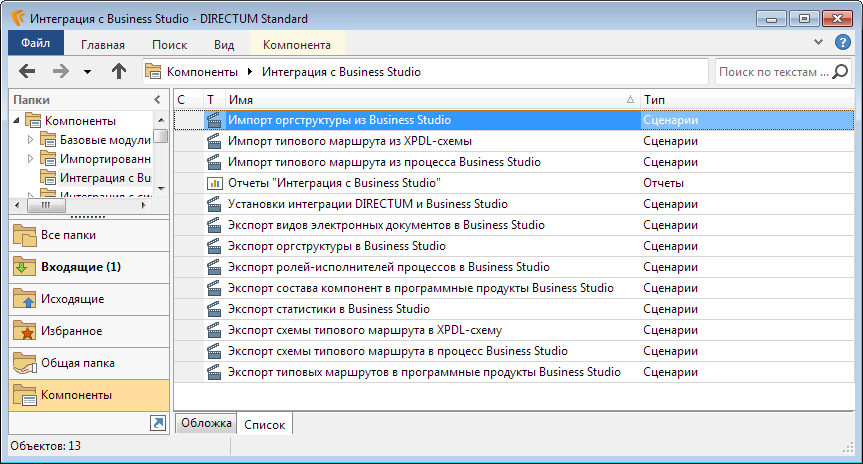Collapse the Компоненты tree node
This screenshot has height=464, width=863.
click(17, 120)
